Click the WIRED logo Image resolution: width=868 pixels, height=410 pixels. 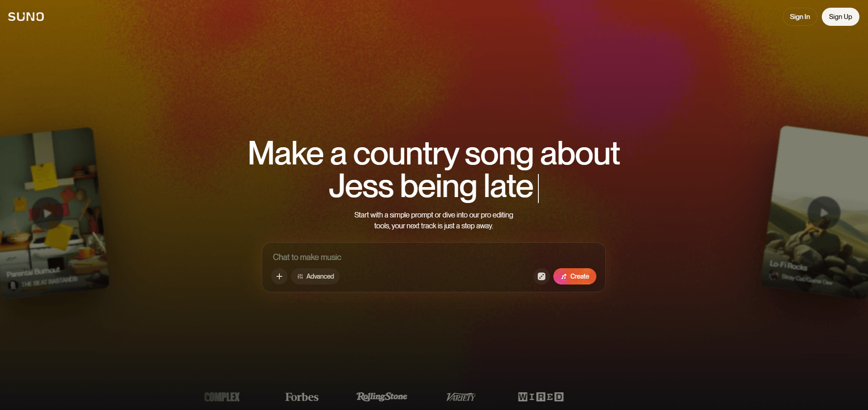click(x=541, y=397)
